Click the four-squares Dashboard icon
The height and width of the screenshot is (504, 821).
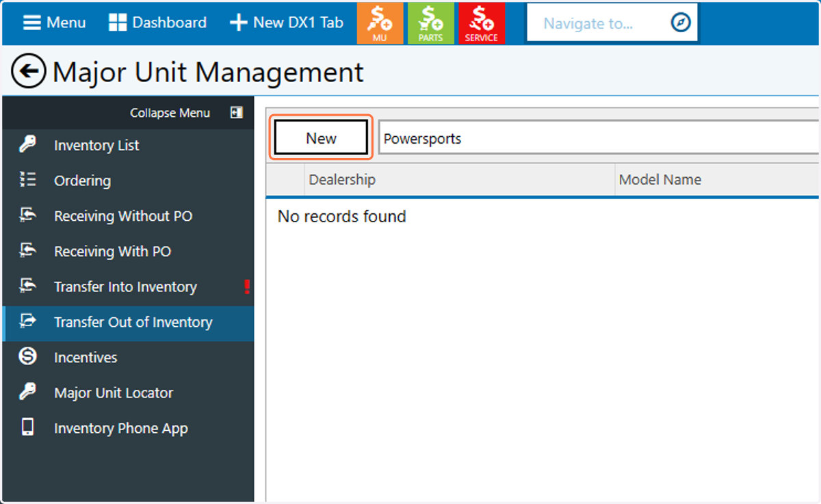point(118,23)
